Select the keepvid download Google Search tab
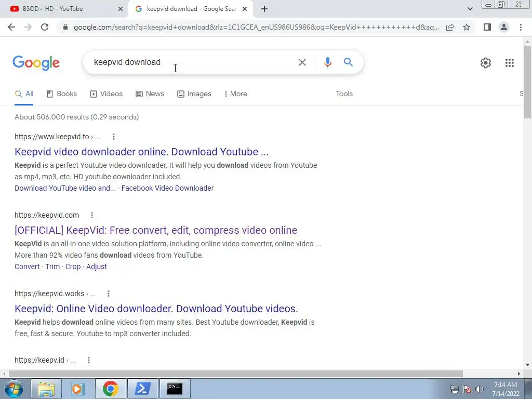The image size is (532, 399). pyautogui.click(x=190, y=9)
